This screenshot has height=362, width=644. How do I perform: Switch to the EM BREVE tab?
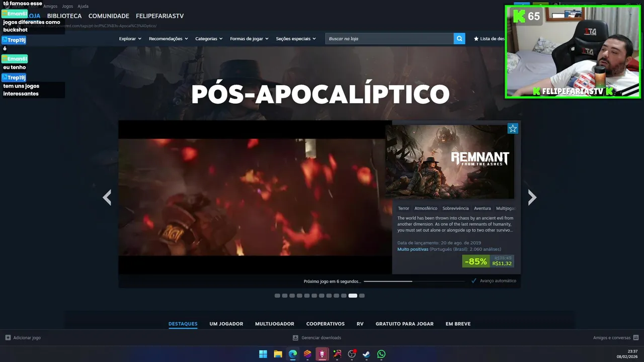point(458,324)
